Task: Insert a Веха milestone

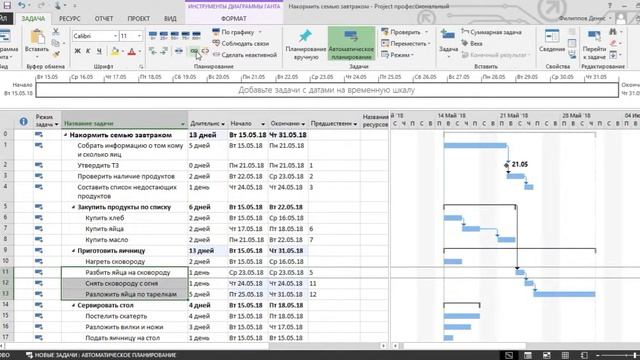Action: click(472, 43)
